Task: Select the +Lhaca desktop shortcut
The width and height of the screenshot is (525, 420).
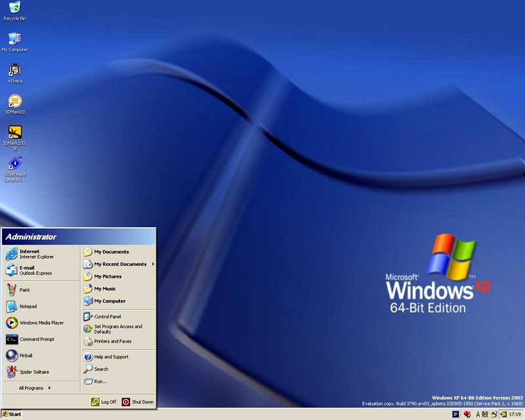Action: click(x=14, y=73)
